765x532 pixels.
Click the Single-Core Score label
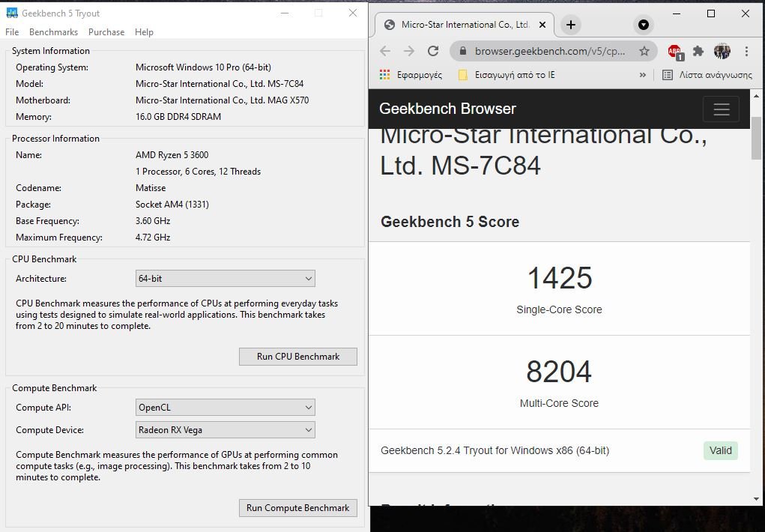[x=559, y=309]
